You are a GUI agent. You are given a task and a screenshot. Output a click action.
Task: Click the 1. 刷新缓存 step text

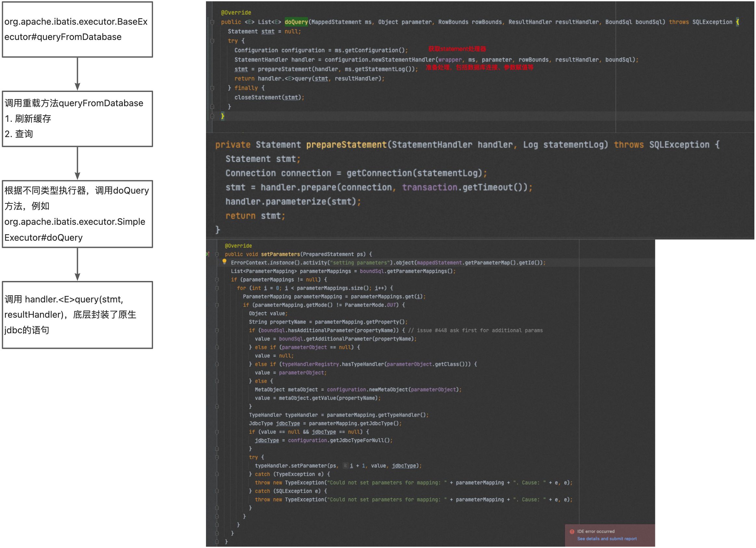(x=28, y=118)
